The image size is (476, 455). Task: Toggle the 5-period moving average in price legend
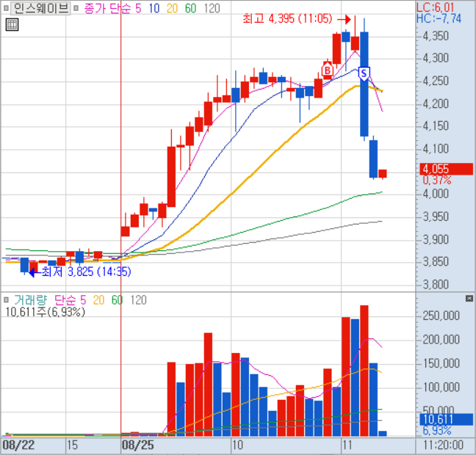(137, 9)
